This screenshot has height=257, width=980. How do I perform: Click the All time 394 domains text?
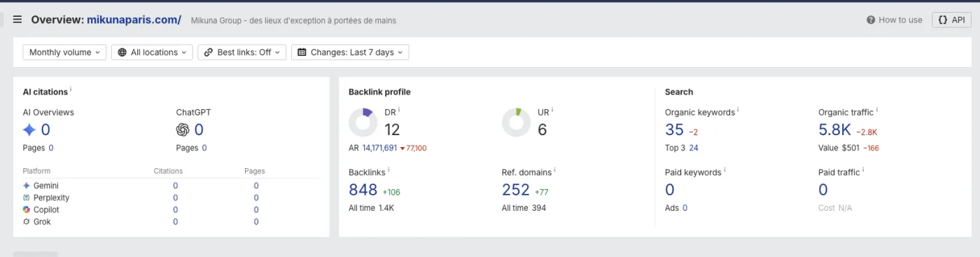tap(524, 208)
